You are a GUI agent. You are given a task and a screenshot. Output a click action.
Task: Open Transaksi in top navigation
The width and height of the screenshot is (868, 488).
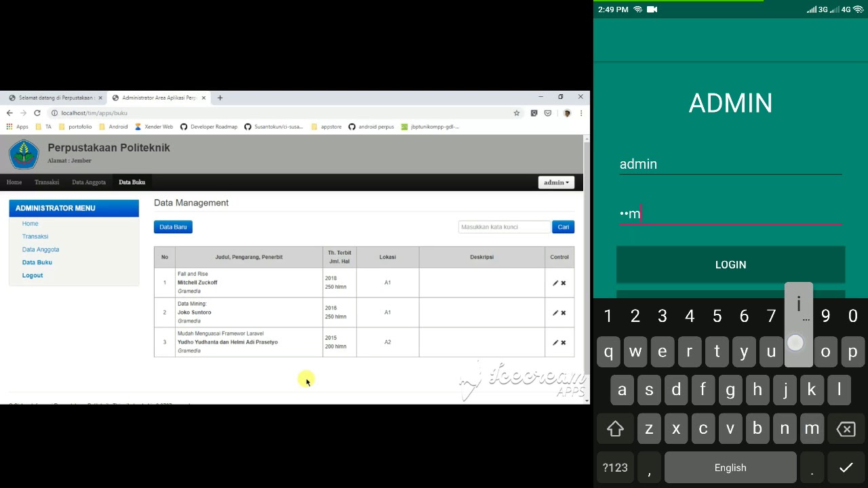[47, 182]
